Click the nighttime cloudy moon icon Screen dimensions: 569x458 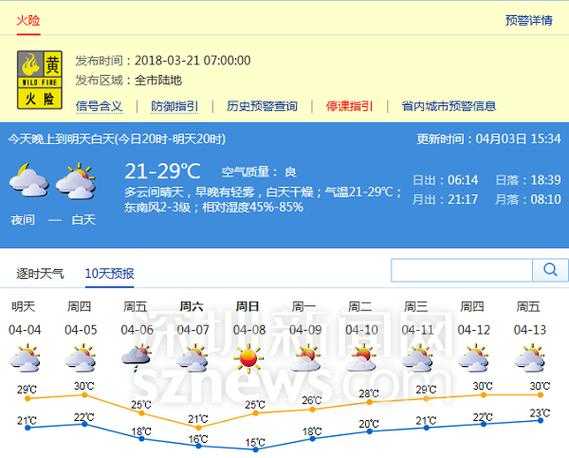pos(28,180)
